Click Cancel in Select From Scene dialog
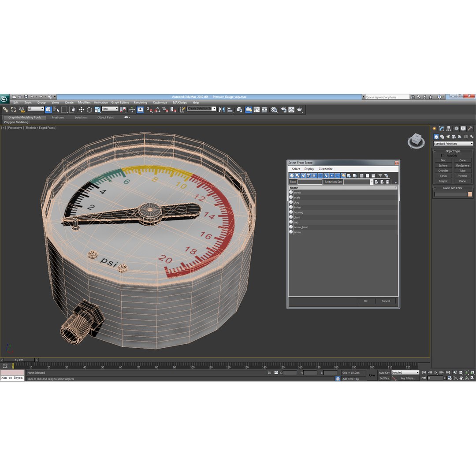Viewport: 476px width, 476px height. [386, 301]
